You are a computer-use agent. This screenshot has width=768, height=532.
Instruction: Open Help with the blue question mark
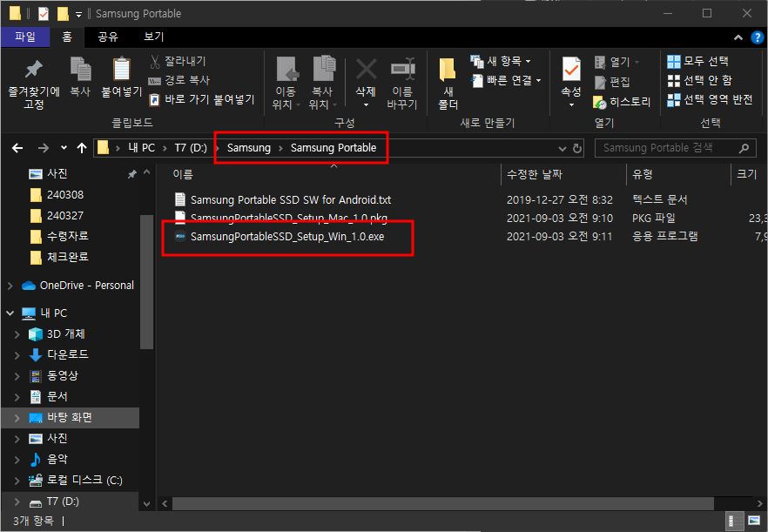pos(758,37)
